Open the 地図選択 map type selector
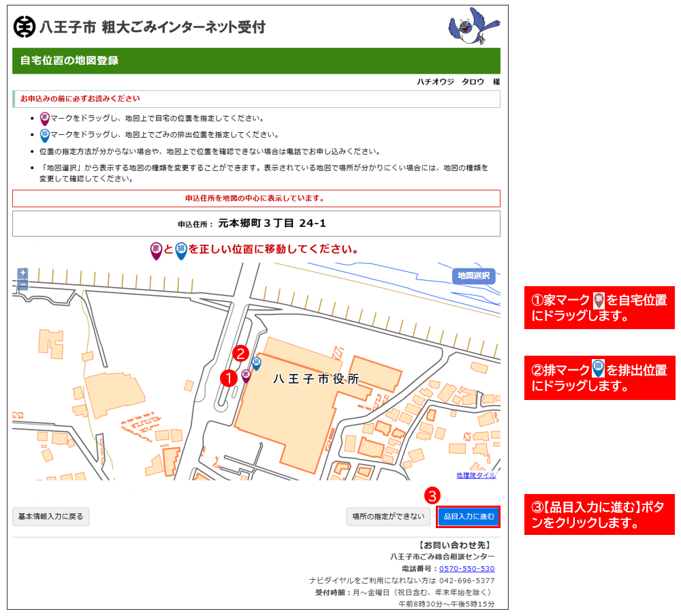The image size is (681, 616). pyautogui.click(x=473, y=276)
